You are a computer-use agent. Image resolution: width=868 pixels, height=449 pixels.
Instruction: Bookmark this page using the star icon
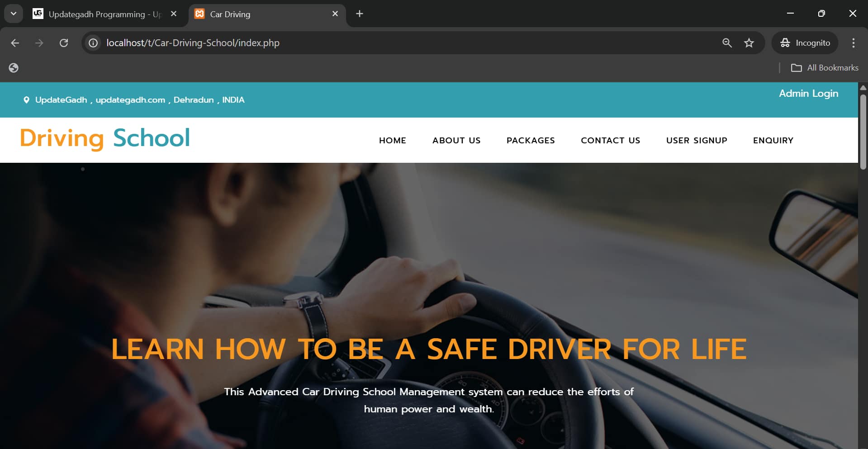[749, 43]
